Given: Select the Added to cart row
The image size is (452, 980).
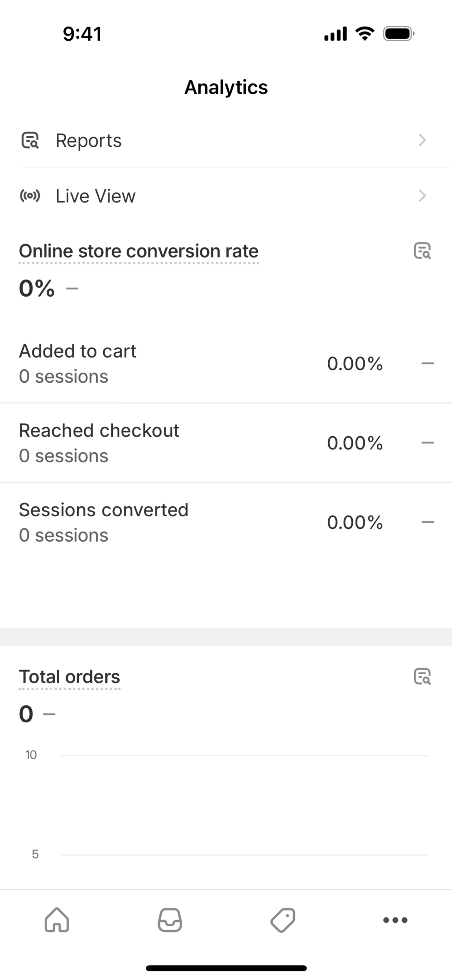Looking at the screenshot, I should tap(226, 363).
